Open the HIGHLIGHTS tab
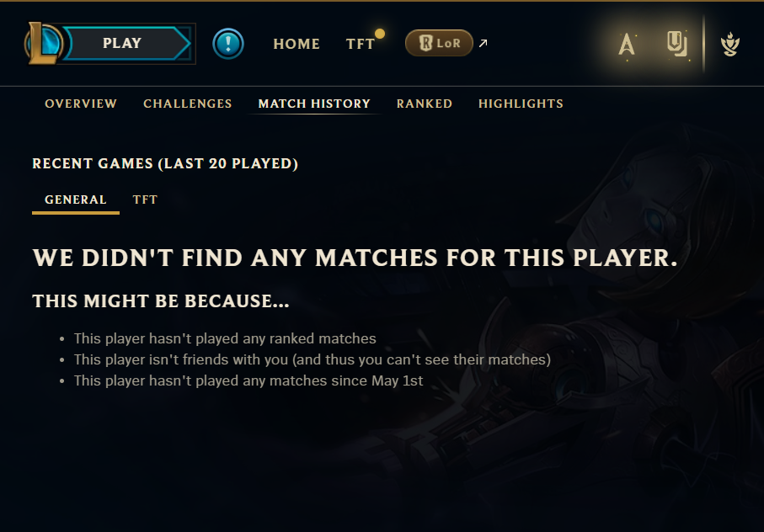 [521, 104]
